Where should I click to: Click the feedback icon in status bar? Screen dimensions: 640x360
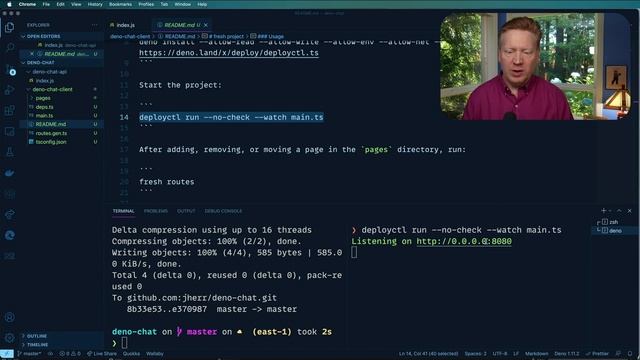click(618, 353)
